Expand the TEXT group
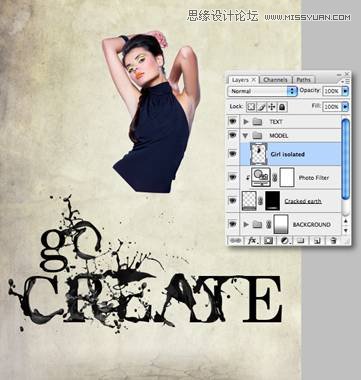Image resolution: width=361 pixels, height=380 pixels. [246, 122]
